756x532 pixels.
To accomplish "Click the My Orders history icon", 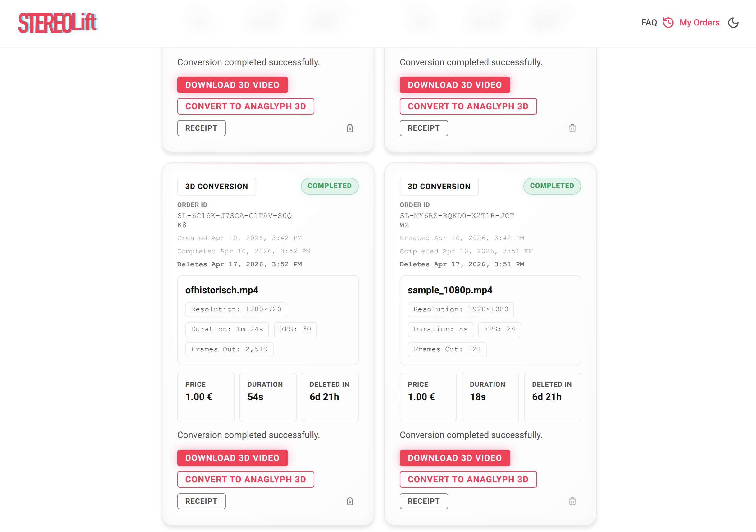I will tap(668, 23).
